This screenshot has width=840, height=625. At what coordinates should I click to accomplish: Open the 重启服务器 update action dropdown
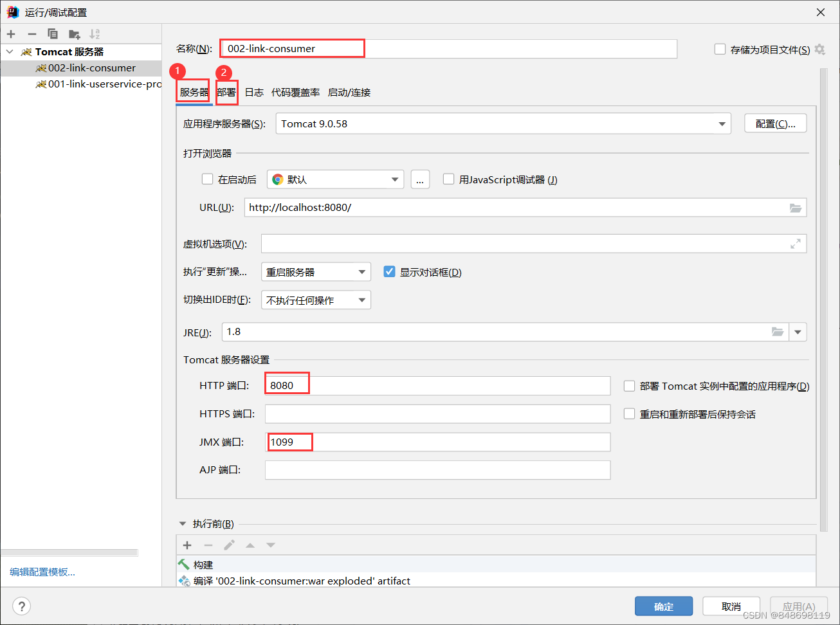point(316,272)
